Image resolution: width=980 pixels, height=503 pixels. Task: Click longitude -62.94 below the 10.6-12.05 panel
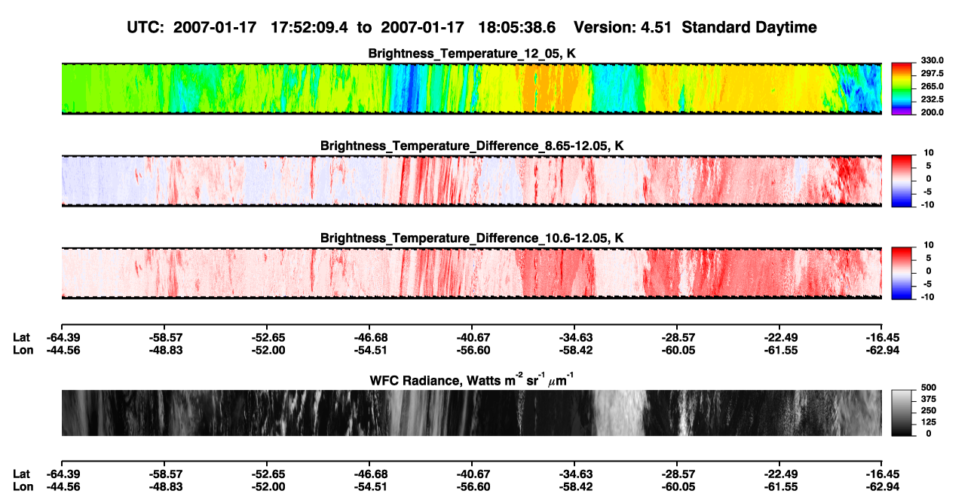coord(882,350)
